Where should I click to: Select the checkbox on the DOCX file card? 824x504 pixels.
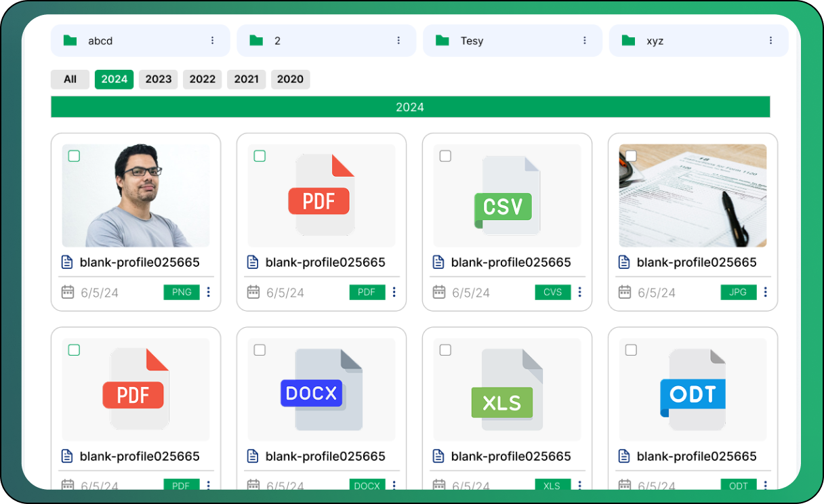[260, 350]
